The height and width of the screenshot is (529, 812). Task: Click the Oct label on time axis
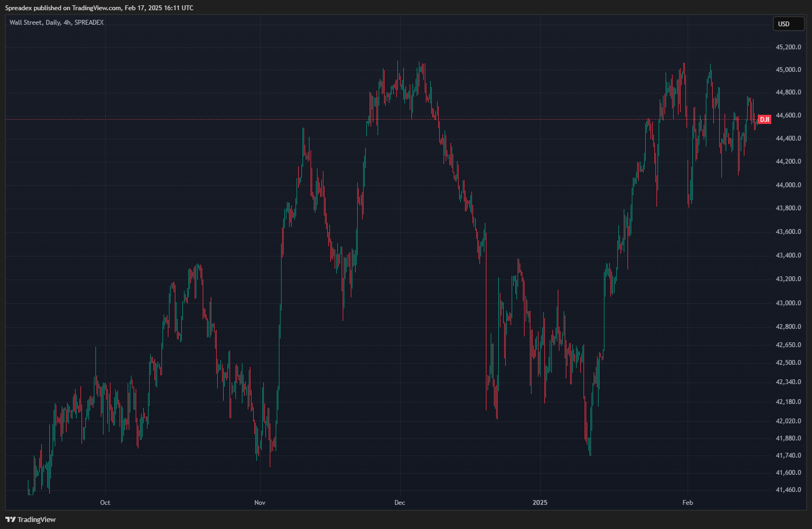[105, 503]
